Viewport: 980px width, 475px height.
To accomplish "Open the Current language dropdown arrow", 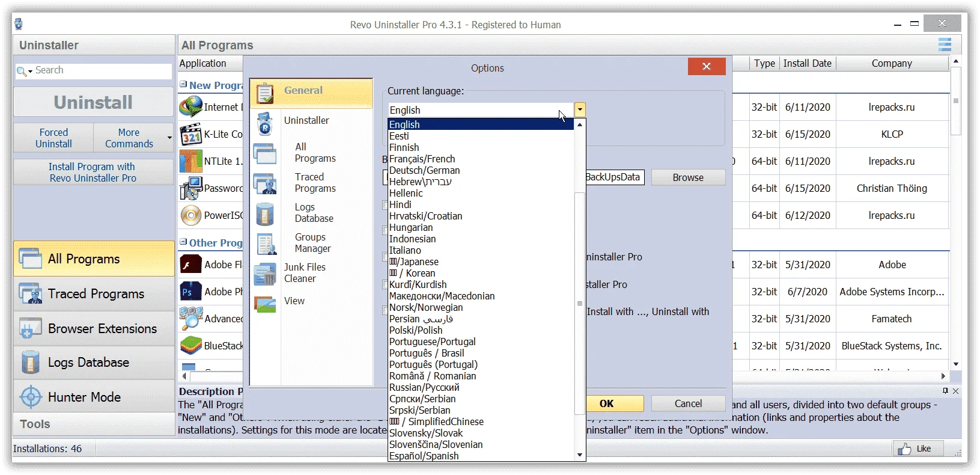I will pyautogui.click(x=579, y=109).
